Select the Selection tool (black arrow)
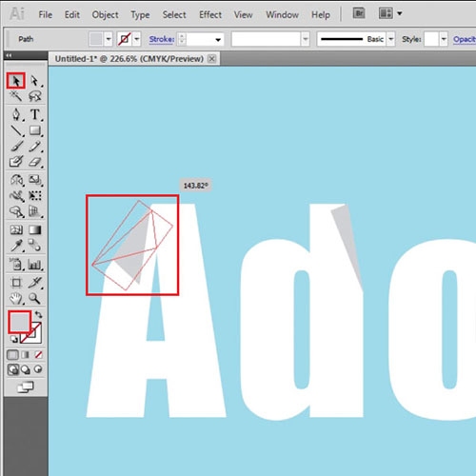The image size is (476, 476). click(x=15, y=81)
